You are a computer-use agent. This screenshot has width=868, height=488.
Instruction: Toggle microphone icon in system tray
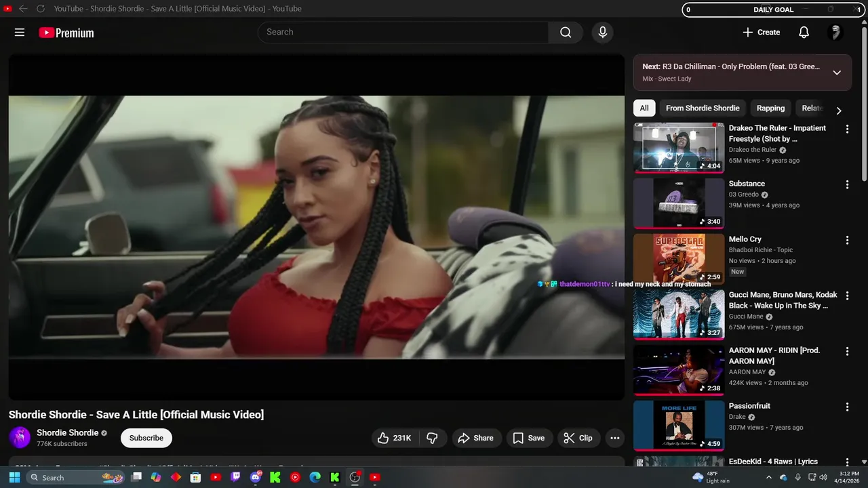[x=797, y=477]
